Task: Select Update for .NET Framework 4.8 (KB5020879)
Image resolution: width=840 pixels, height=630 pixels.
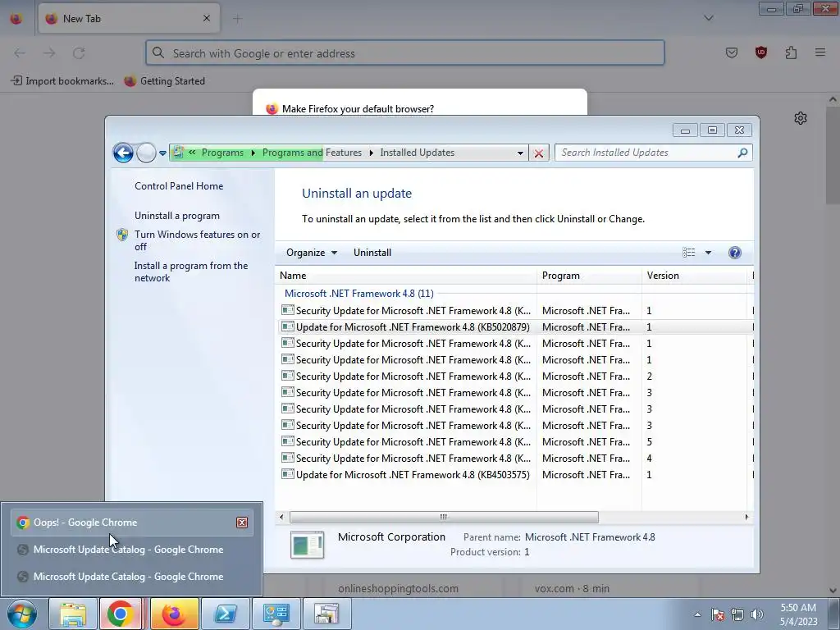Action: coord(413,327)
